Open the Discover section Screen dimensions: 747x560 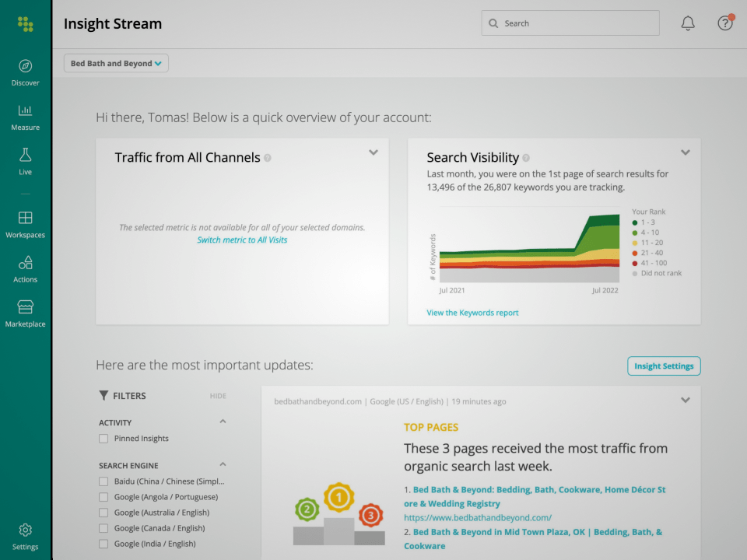click(x=25, y=72)
